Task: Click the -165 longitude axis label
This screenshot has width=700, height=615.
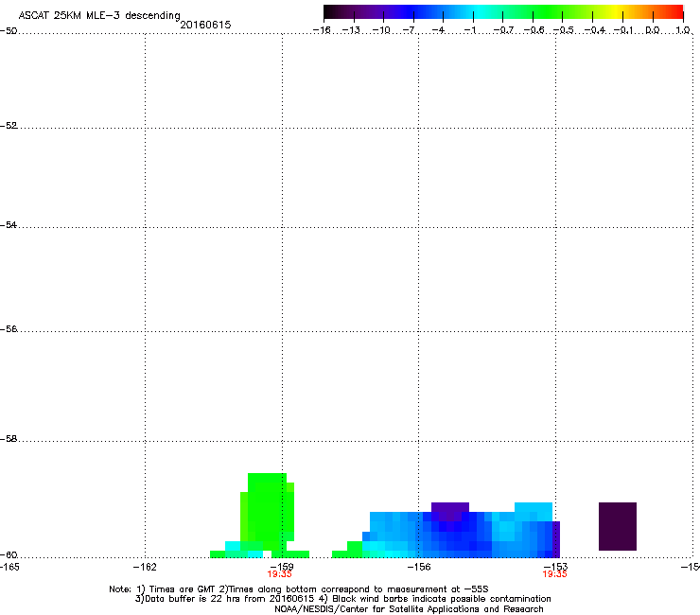Action: pyautogui.click(x=9, y=567)
